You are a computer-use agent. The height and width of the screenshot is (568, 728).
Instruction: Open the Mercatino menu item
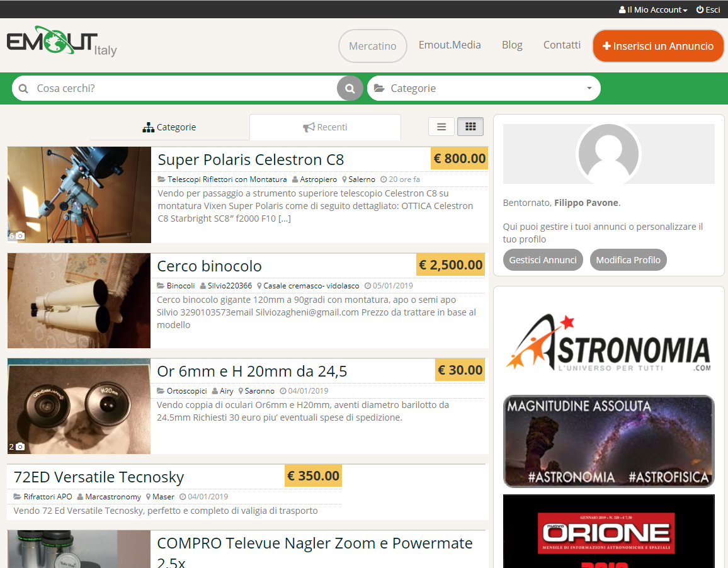click(x=372, y=46)
